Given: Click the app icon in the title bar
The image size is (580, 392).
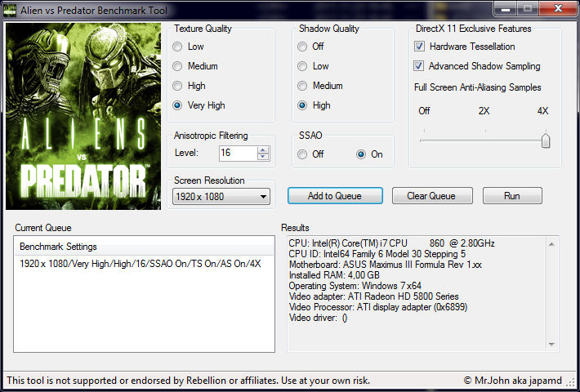Looking at the screenshot, I should (x=10, y=10).
